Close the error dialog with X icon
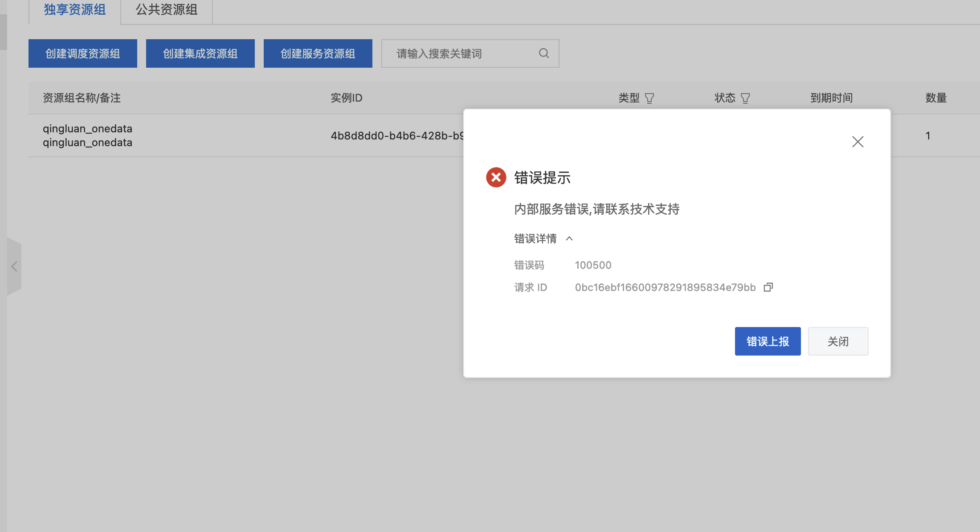This screenshot has width=980, height=532. [857, 142]
